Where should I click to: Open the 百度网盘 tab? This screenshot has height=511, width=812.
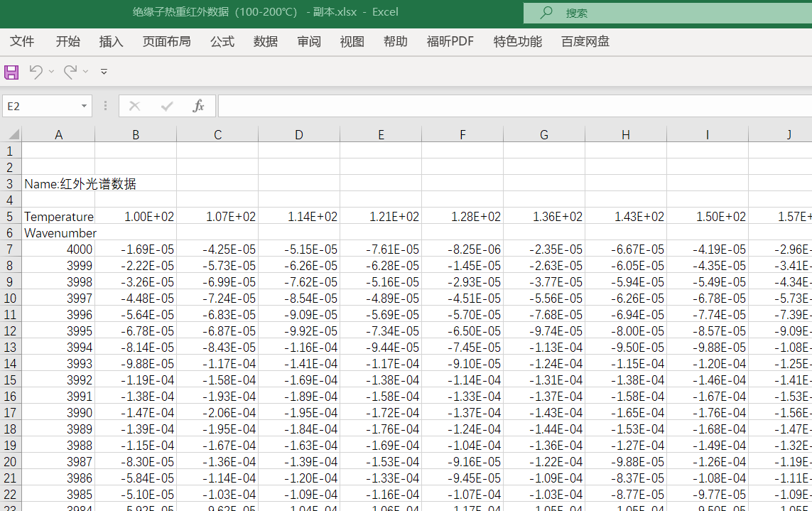585,41
